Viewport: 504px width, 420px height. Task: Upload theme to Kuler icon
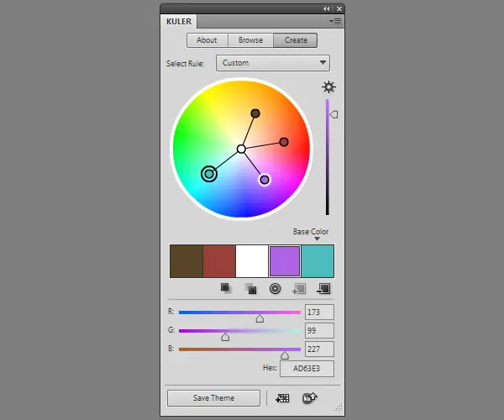[309, 398]
